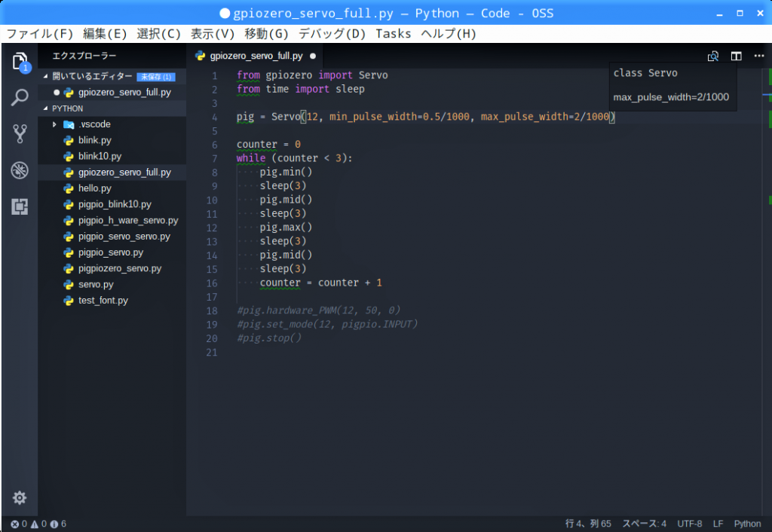Image resolution: width=772 pixels, height=532 pixels.
Task: Click 'counter = counter + 1' on line 16
Action: [321, 283]
